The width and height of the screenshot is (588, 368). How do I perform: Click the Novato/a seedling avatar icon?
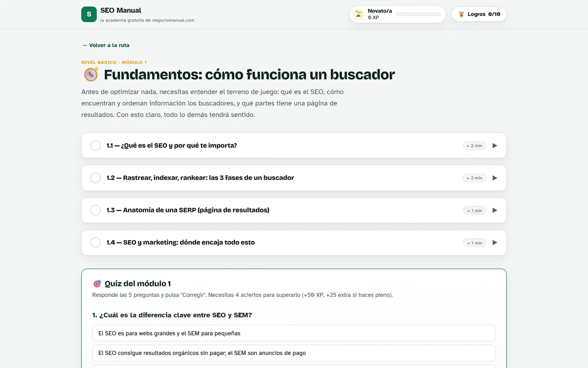pos(358,14)
